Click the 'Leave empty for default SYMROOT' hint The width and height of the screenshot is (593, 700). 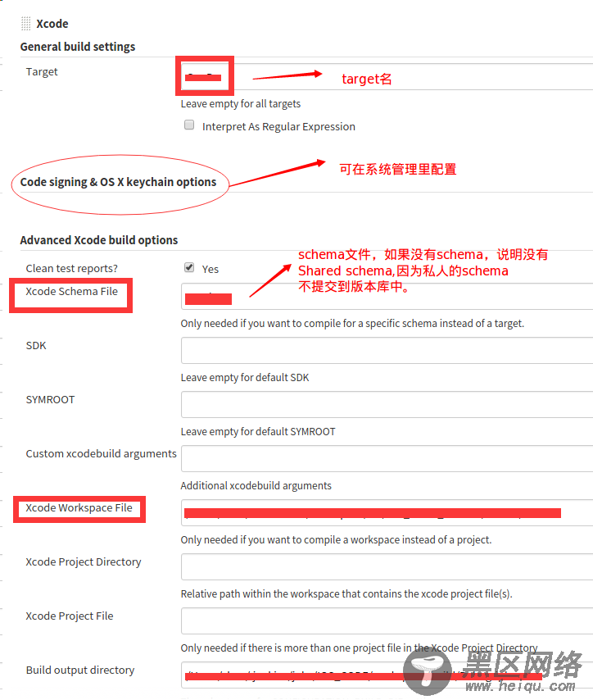(x=258, y=432)
